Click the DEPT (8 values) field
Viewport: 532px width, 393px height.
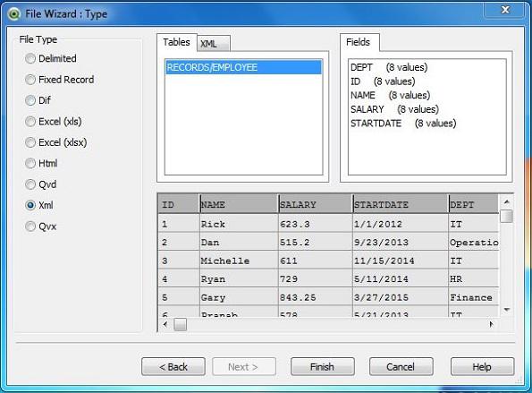389,67
